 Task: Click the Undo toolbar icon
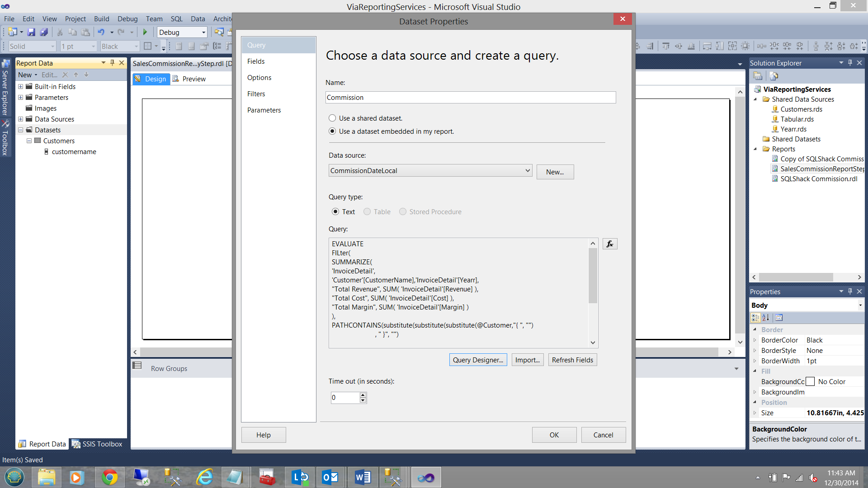pyautogui.click(x=101, y=32)
